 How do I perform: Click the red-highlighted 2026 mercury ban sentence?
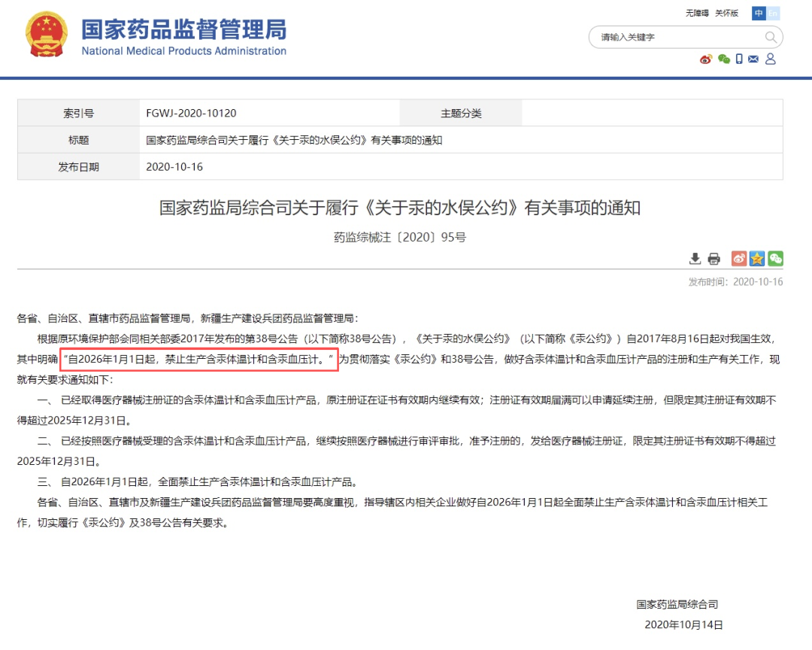pos(199,360)
